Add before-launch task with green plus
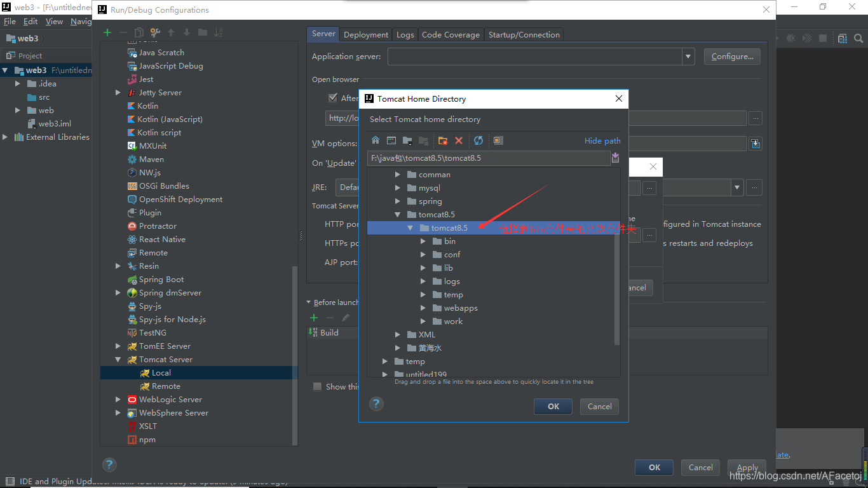The height and width of the screenshot is (488, 868). [x=313, y=318]
